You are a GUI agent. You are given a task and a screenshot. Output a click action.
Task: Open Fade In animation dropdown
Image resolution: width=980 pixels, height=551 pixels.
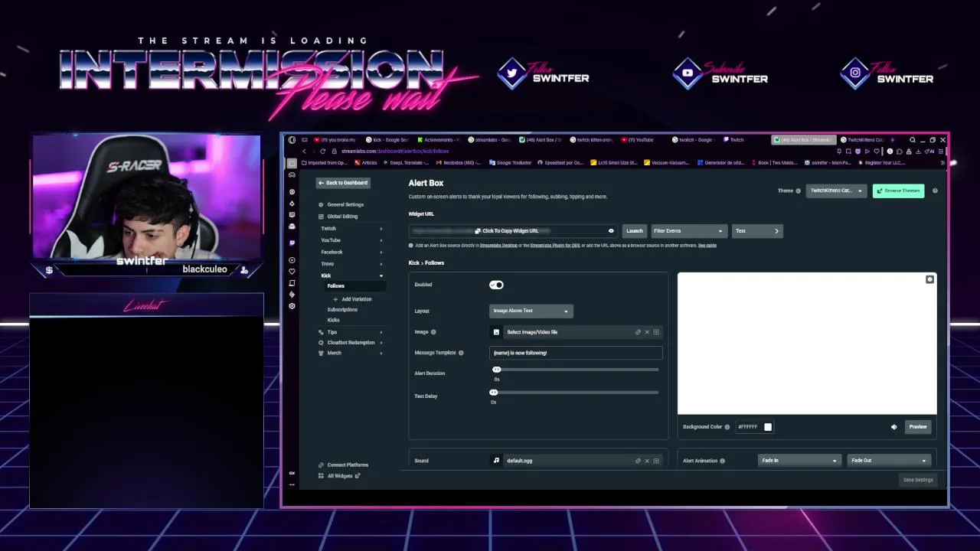pos(799,461)
